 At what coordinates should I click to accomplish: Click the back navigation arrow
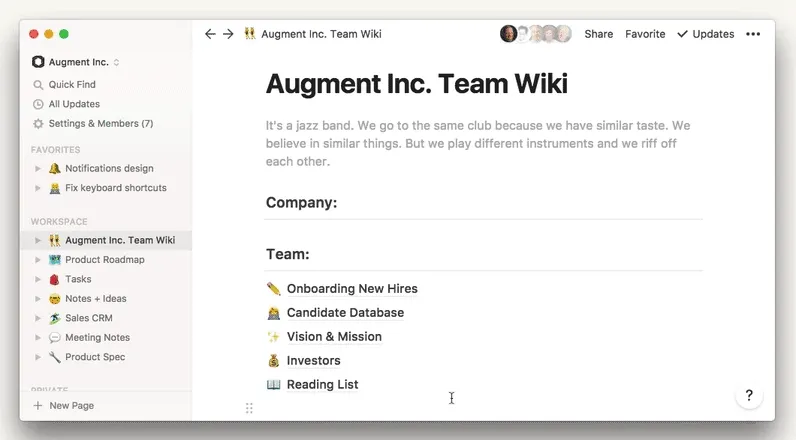(210, 34)
